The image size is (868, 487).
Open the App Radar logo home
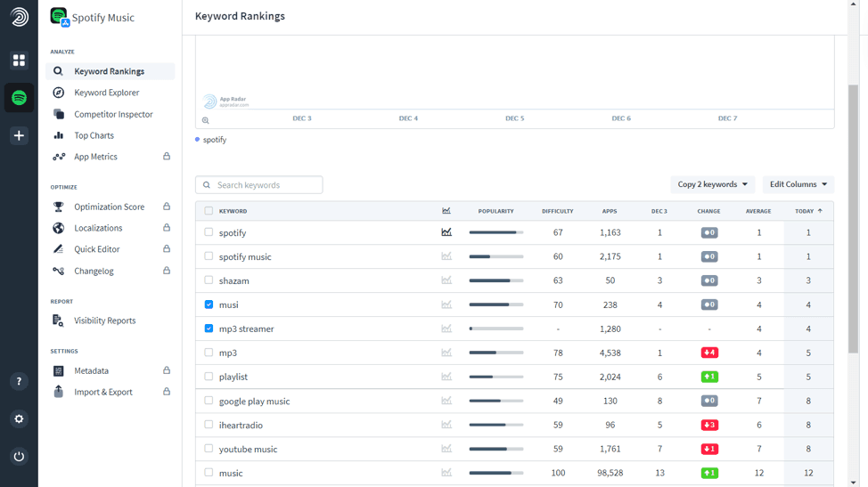[x=19, y=17]
